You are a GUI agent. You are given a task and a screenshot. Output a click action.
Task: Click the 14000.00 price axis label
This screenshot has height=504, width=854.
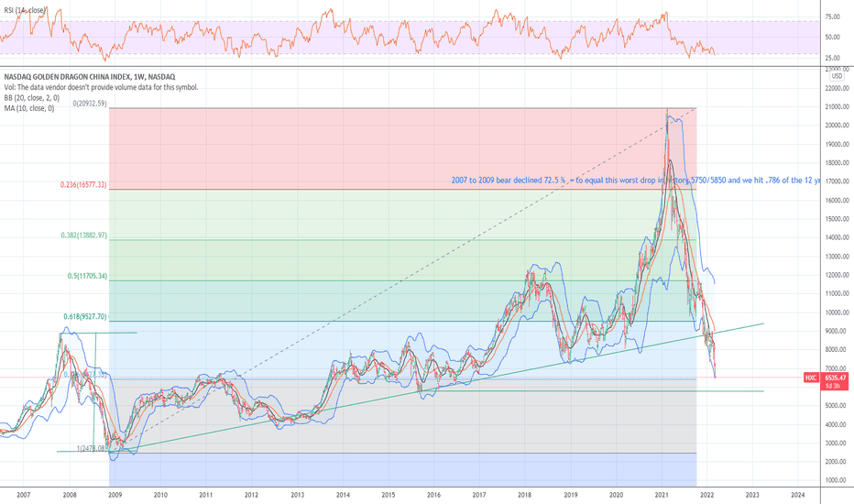(x=838, y=237)
